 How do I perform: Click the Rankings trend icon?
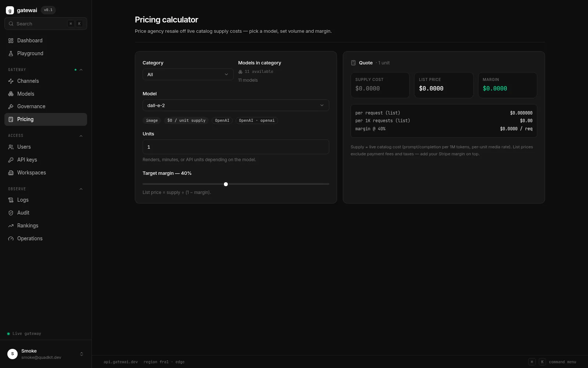tap(11, 226)
